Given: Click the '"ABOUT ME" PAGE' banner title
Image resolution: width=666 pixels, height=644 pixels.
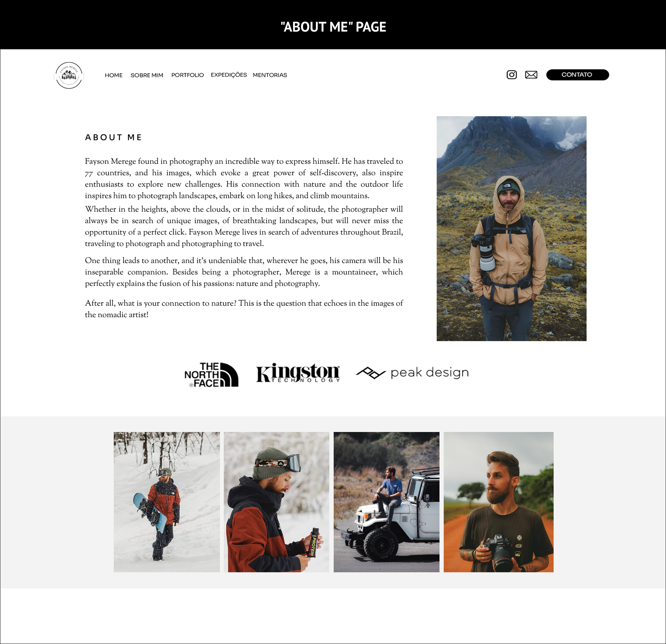Looking at the screenshot, I should coord(333,27).
